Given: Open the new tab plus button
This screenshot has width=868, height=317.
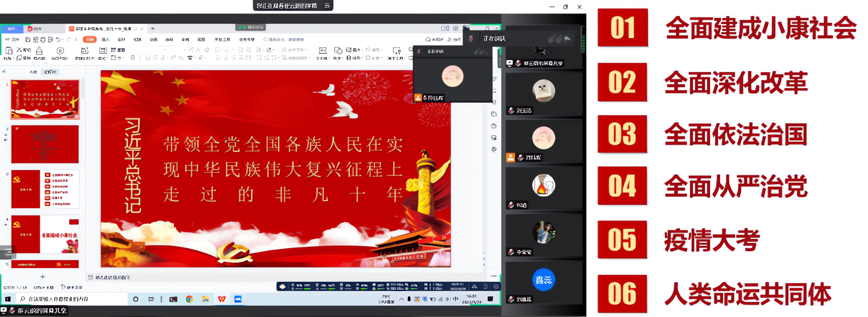Looking at the screenshot, I should 153,29.
